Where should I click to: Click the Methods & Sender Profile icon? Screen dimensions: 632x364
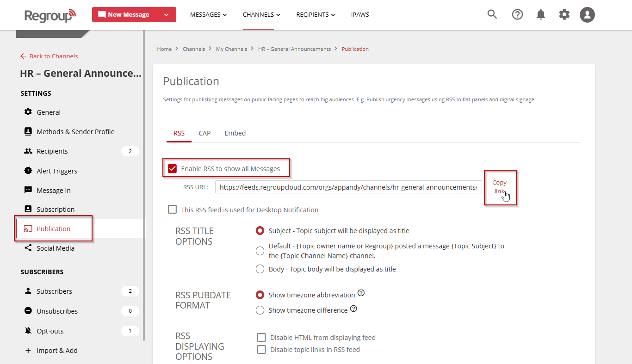point(28,131)
